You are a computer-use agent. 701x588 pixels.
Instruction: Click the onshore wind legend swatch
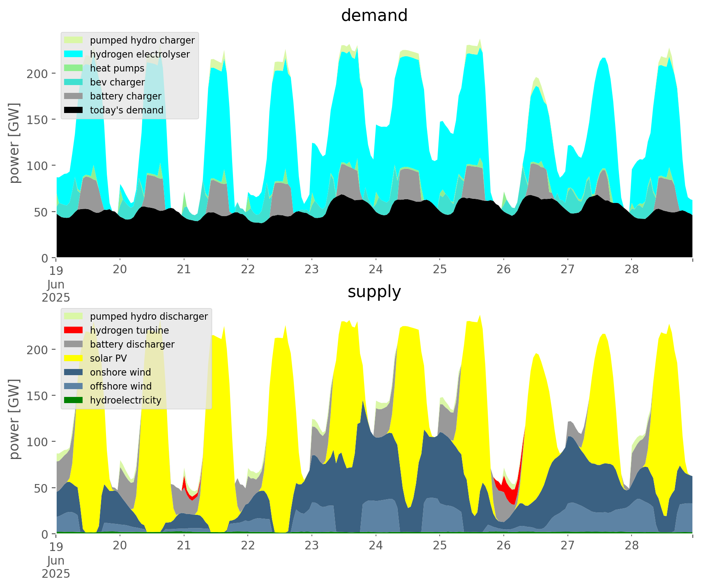click(74, 372)
